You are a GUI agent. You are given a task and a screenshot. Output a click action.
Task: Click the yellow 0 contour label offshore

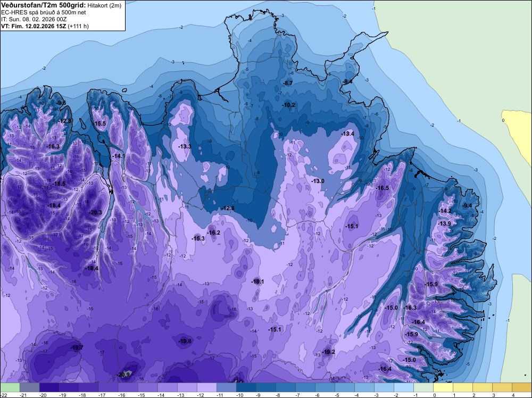(503, 120)
